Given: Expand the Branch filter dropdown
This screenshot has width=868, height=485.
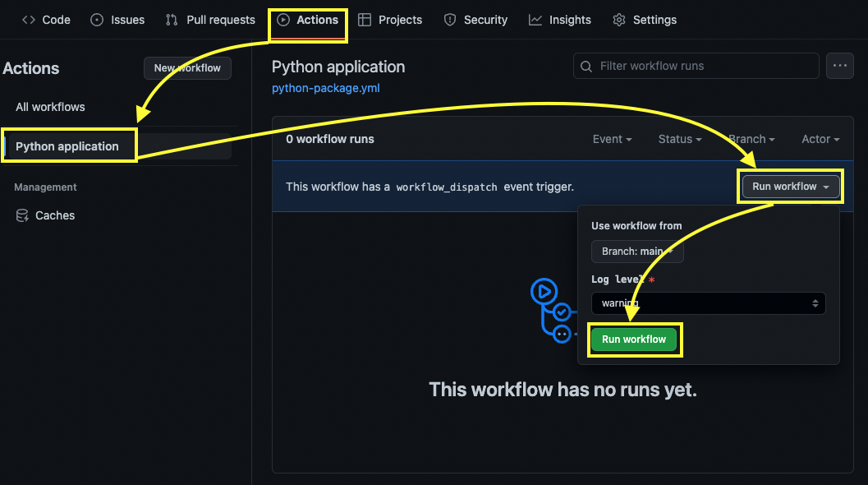Looking at the screenshot, I should tap(751, 139).
